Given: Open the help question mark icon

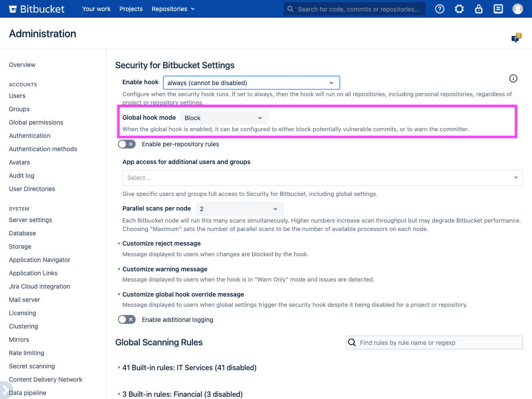Looking at the screenshot, I should 440,9.
